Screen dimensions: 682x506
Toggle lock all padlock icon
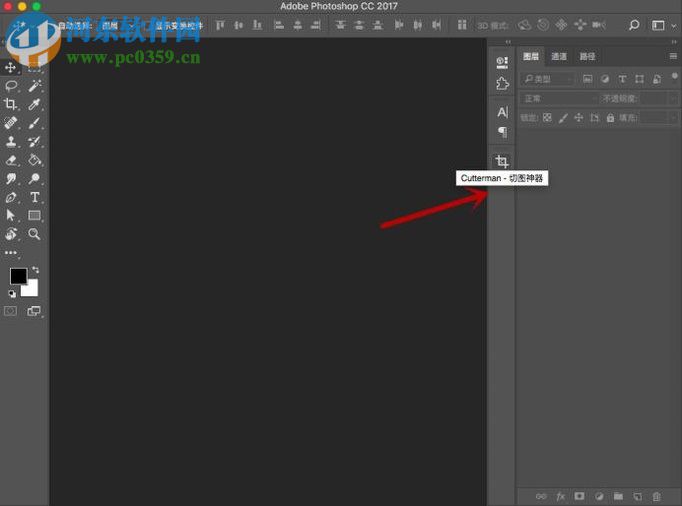pos(610,117)
